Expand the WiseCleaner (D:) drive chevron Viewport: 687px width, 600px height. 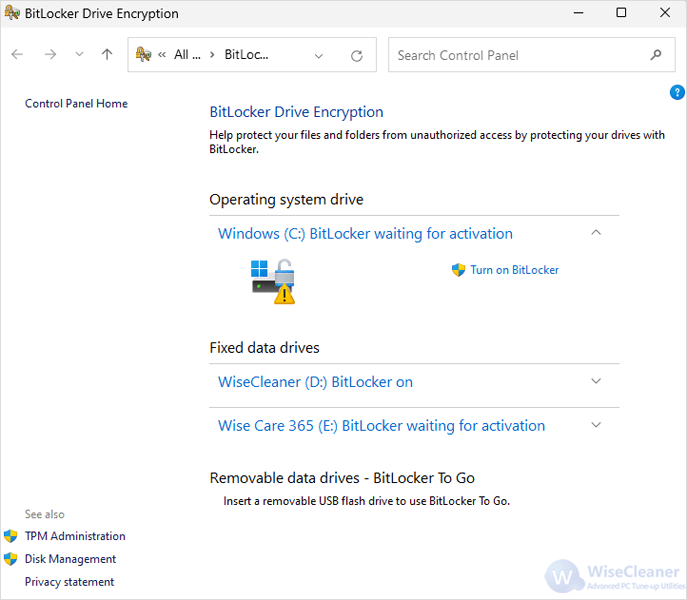coord(596,381)
